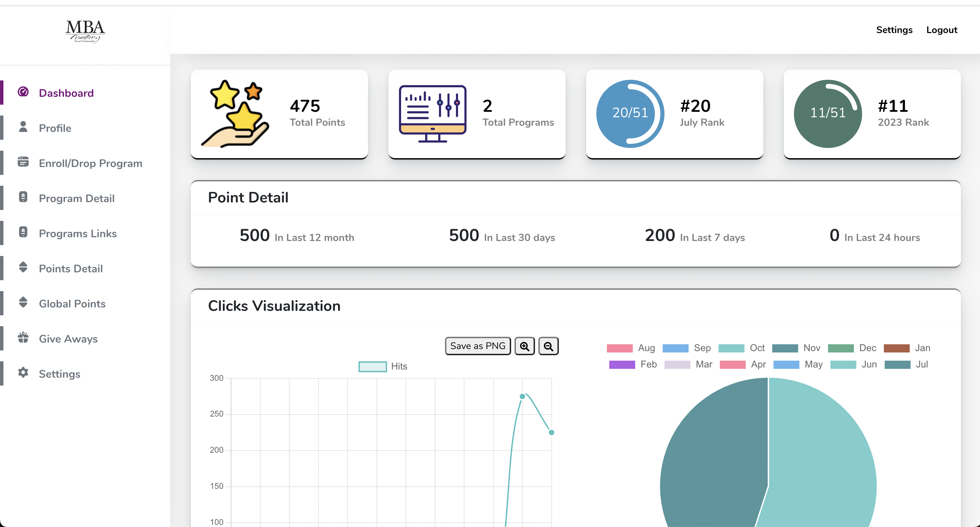
Task: Toggle Mar legend entry in pie chart
Action: 688,364
